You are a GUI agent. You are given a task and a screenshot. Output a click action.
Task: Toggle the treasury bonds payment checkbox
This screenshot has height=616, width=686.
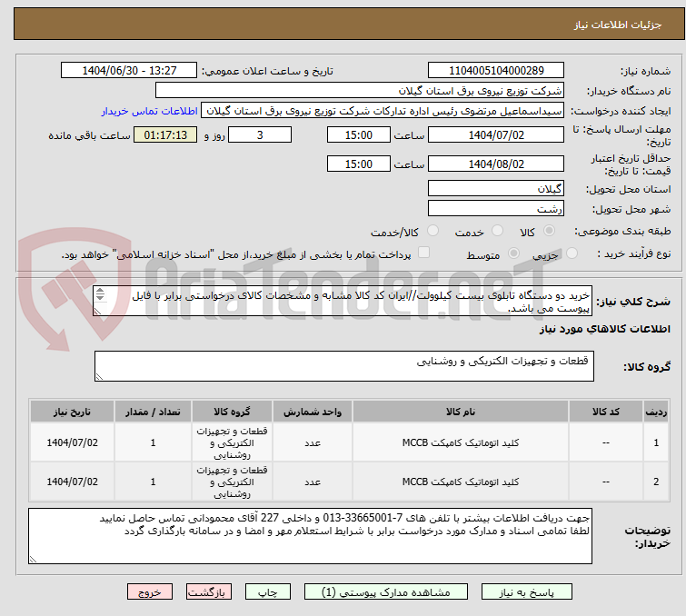pos(423,253)
